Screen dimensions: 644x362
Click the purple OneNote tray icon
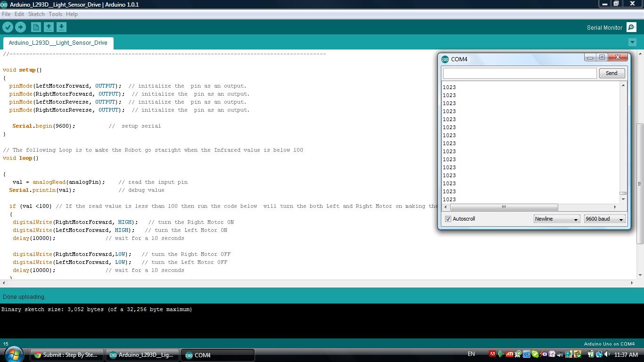pos(552,354)
